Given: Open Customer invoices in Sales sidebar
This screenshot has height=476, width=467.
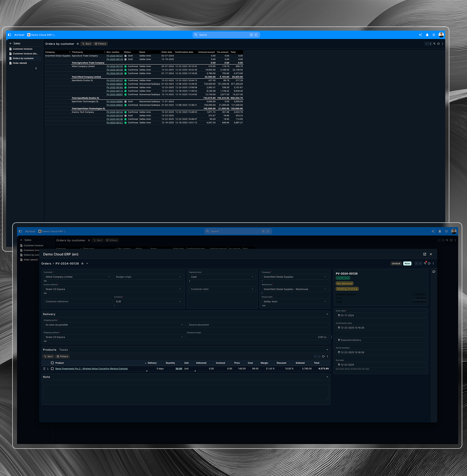Looking at the screenshot, I should (23, 49).
